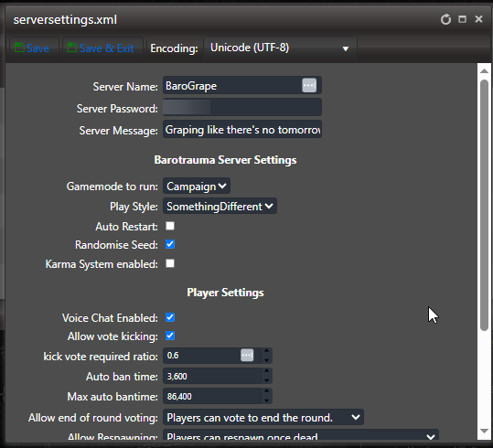Open the Allow Respawning dropdown

point(301,435)
